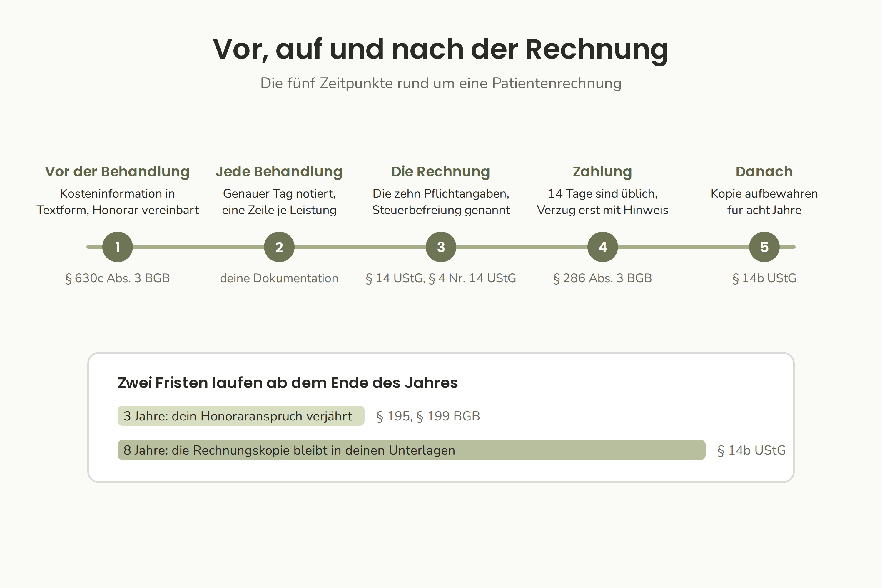Viewport: 882px width, 588px height.
Task: Click the '§ 195, § 199 BGB' reference
Action: click(428, 416)
